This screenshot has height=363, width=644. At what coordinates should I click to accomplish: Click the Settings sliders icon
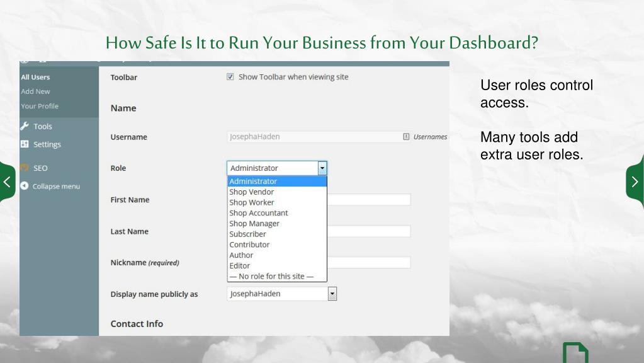pyautogui.click(x=25, y=144)
